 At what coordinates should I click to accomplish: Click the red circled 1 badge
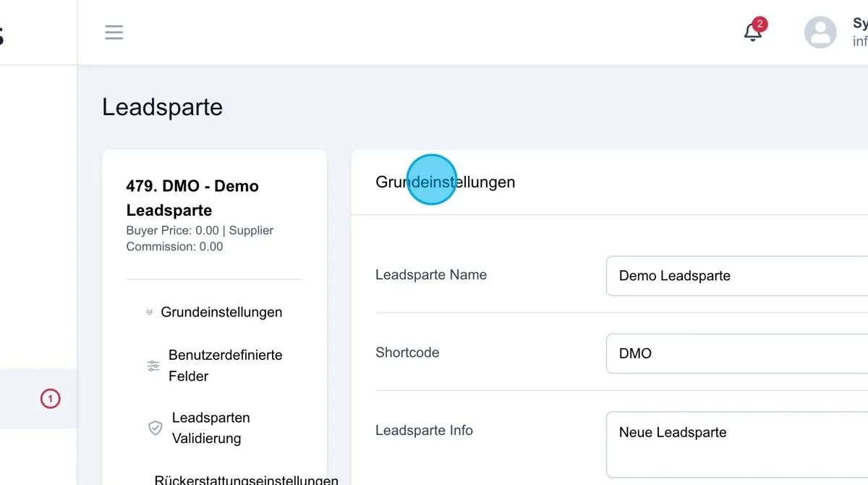(x=50, y=399)
